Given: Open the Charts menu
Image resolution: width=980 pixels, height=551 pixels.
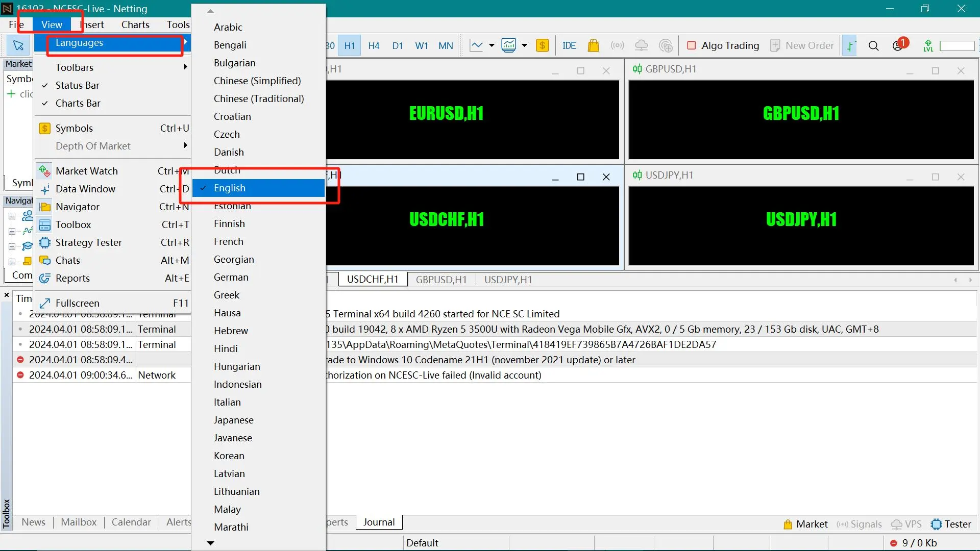Looking at the screenshot, I should [135, 24].
